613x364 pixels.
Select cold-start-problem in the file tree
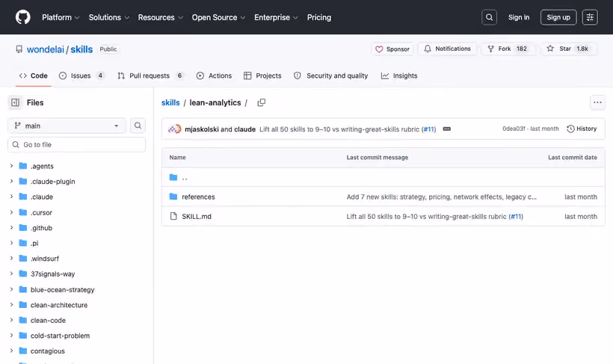pos(60,336)
